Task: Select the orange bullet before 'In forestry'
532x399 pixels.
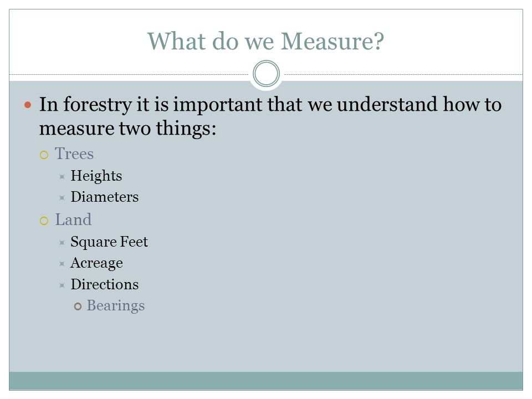Action: 28,105
